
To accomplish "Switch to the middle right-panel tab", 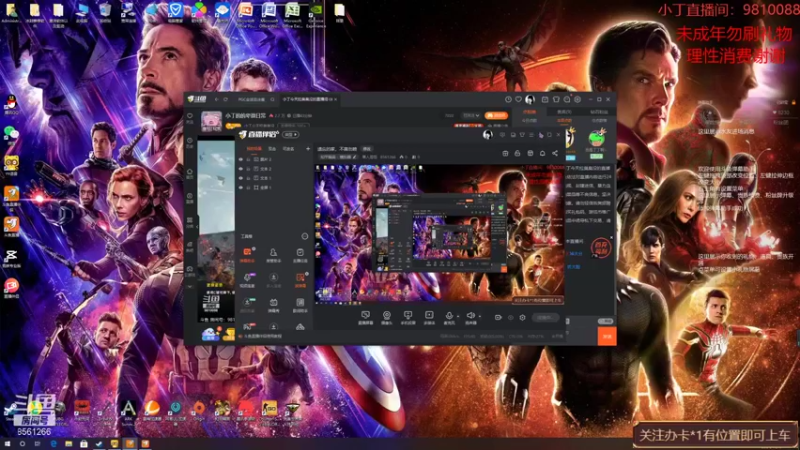I will click(x=564, y=111).
